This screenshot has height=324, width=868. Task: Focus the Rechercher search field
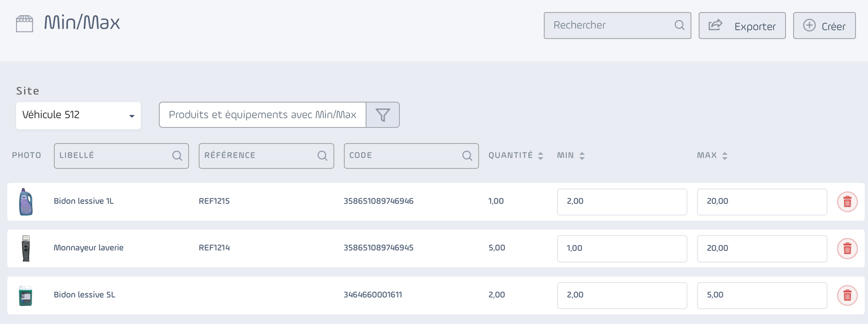617,26
